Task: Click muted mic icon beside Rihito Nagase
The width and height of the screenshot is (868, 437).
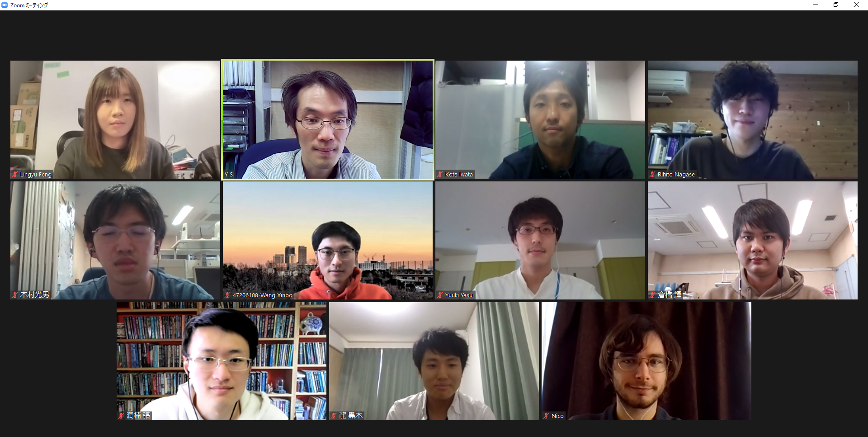Action: pos(653,174)
